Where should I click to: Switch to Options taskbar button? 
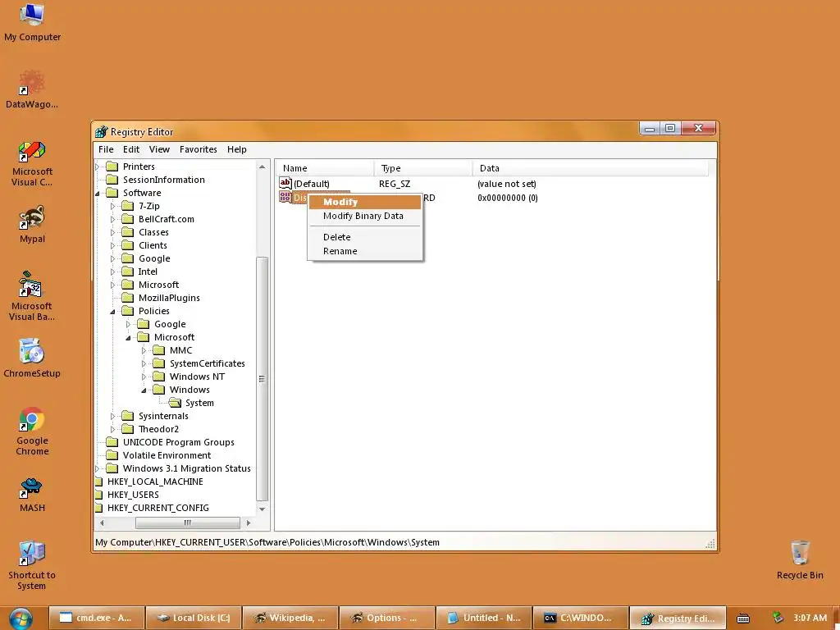(387, 619)
